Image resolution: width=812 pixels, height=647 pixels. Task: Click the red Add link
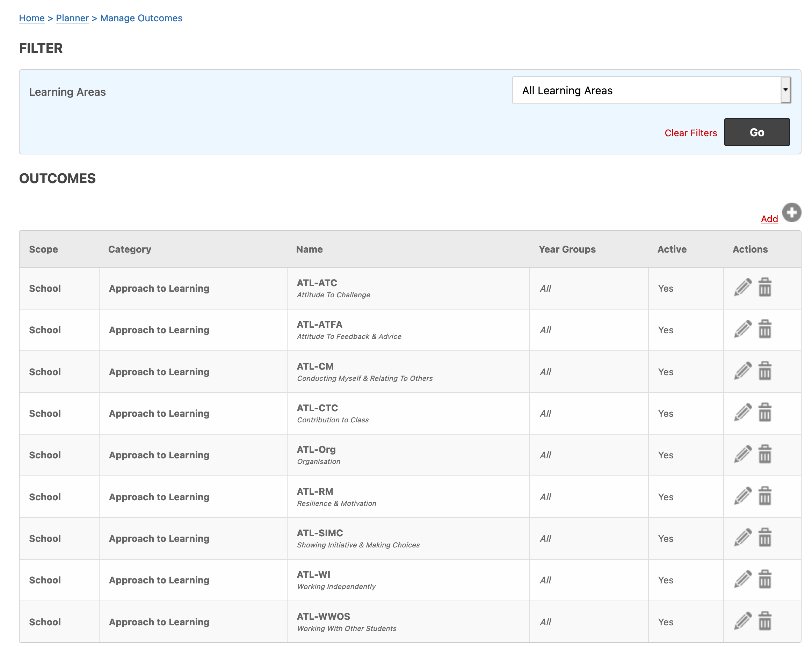pyautogui.click(x=769, y=219)
